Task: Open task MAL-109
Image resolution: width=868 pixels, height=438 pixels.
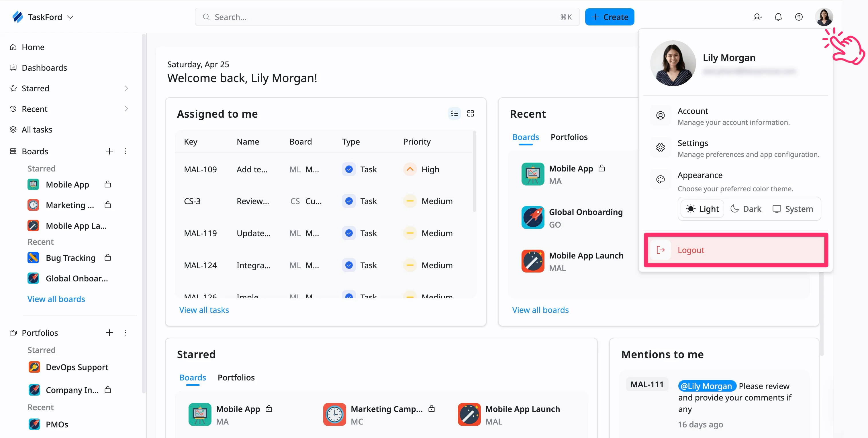Action: [200, 169]
